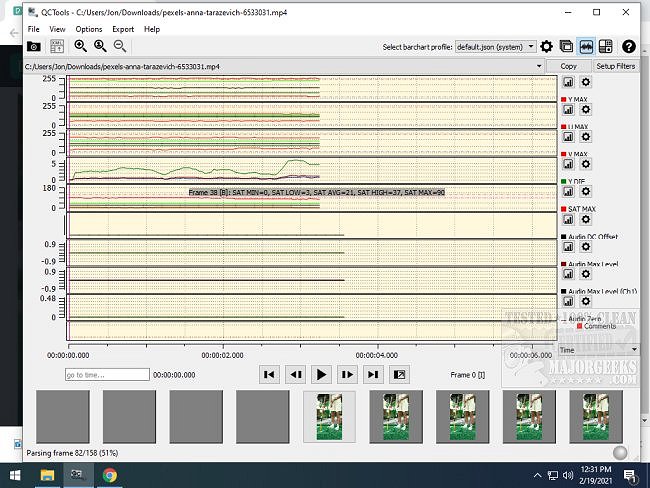Toggle the image export button beside playback controls
Screen dimensions: 650x488
click(x=399, y=374)
